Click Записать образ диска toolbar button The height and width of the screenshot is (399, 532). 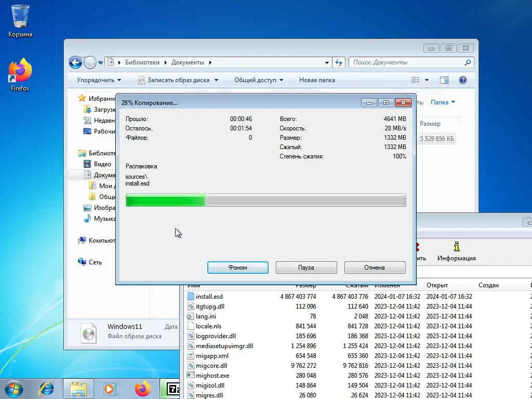(x=174, y=80)
